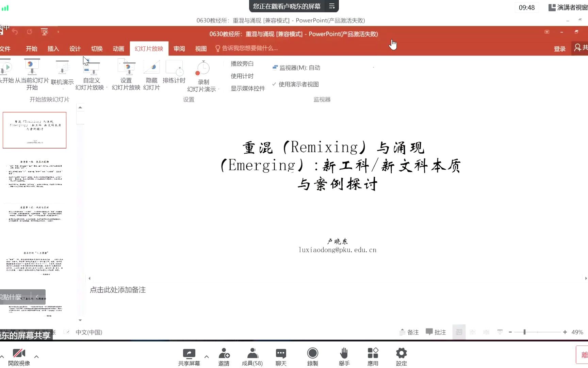The width and height of the screenshot is (588, 368).
Task: Switch to the 视图 view tab
Action: click(201, 49)
